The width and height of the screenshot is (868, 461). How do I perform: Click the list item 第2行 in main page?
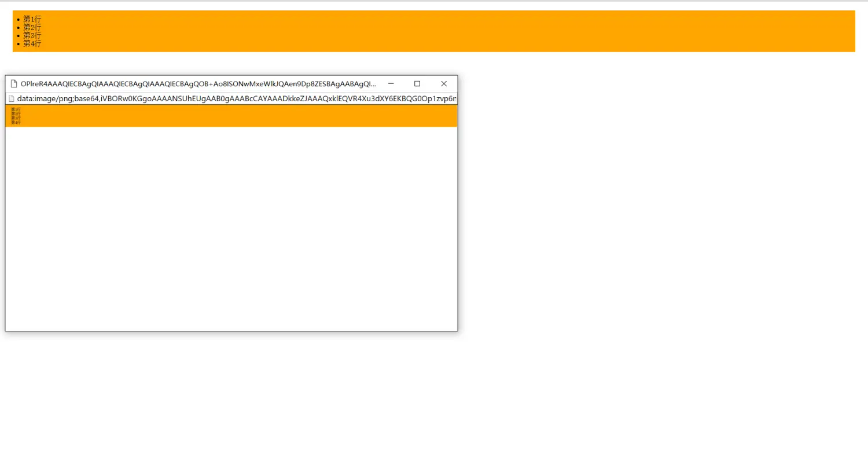32,27
